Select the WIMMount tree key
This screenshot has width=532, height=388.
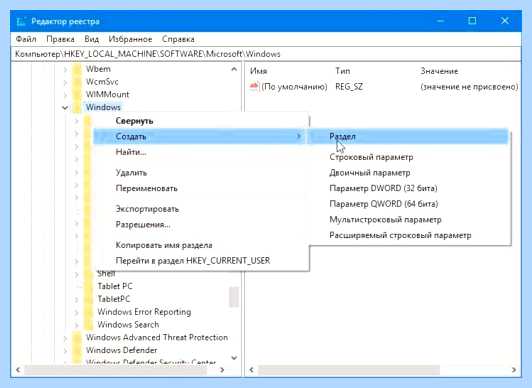(108, 94)
